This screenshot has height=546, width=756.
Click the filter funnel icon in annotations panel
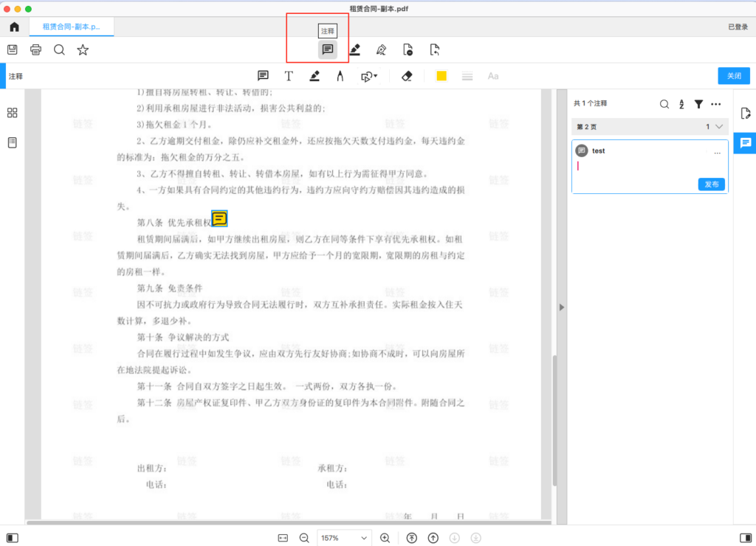tap(698, 104)
